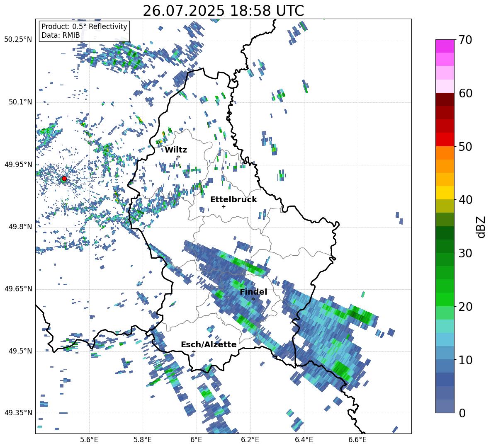
Task: Click the red radar site marker
Action: click(x=64, y=178)
